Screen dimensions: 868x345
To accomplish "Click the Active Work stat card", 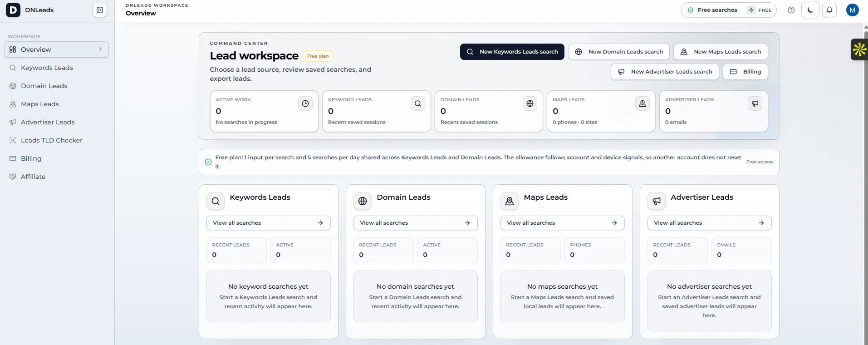I will point(264,111).
